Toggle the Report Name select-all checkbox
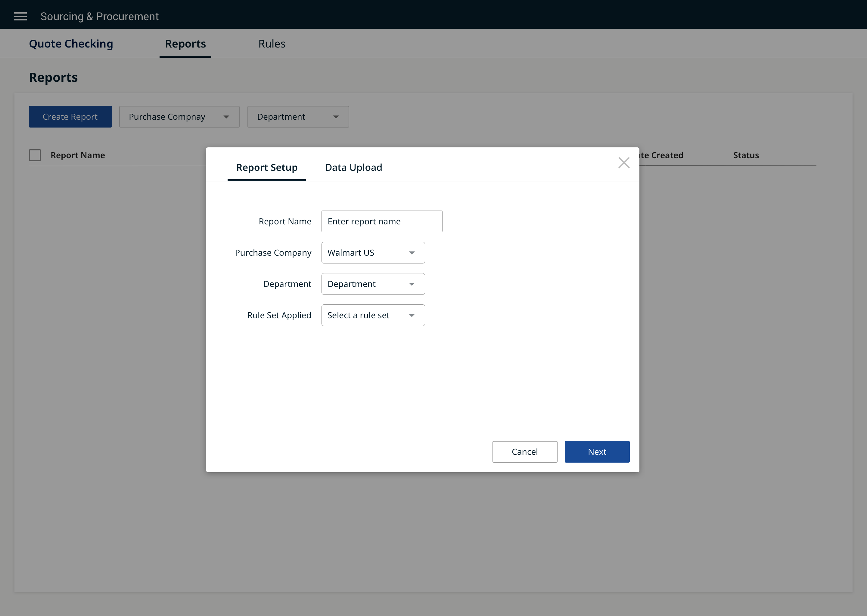867x616 pixels. tap(35, 155)
